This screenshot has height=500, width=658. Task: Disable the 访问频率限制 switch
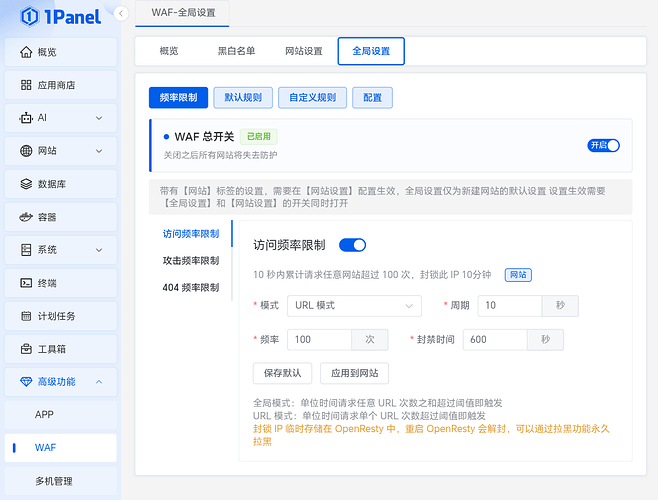click(x=352, y=245)
